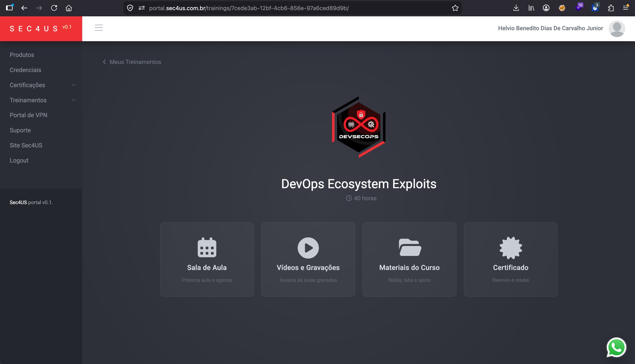Expand the Treinamentos submenu chevron

[x=74, y=100]
